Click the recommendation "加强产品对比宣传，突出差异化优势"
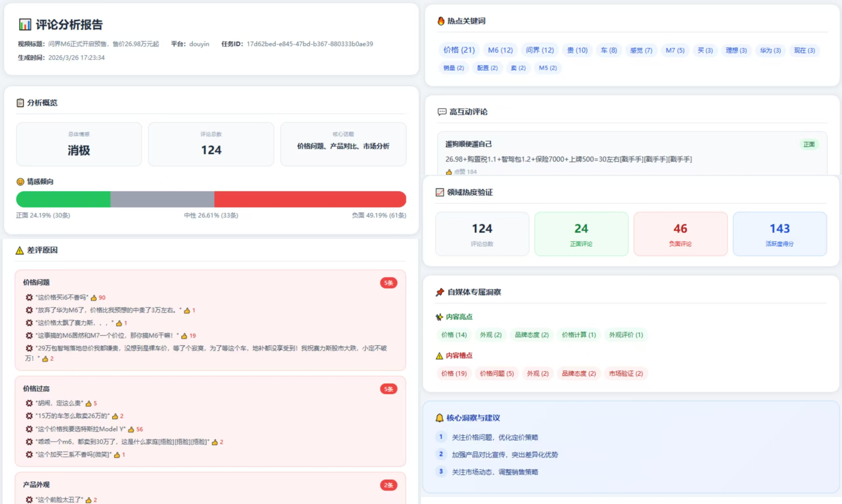Image resolution: width=842 pixels, height=504 pixels. pos(505,455)
